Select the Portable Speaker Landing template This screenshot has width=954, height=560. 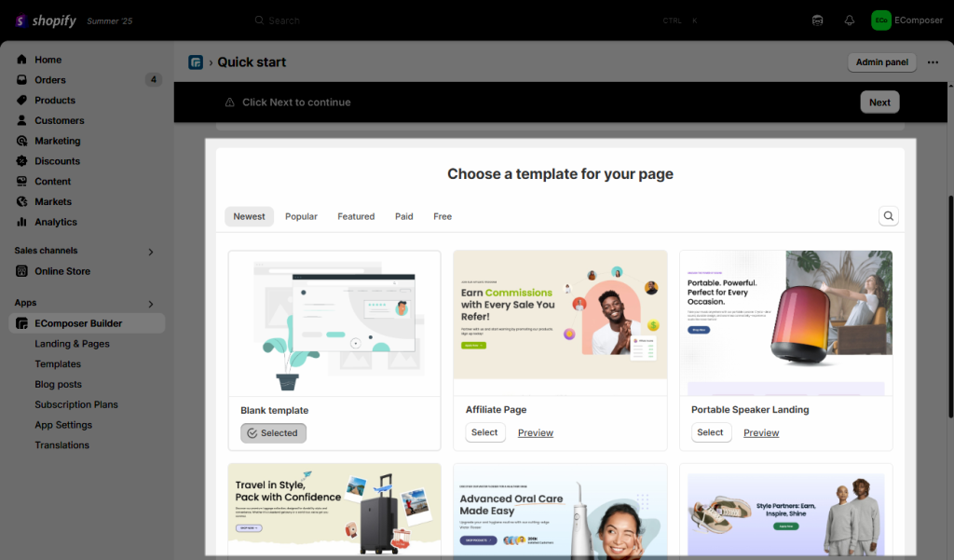click(x=711, y=432)
